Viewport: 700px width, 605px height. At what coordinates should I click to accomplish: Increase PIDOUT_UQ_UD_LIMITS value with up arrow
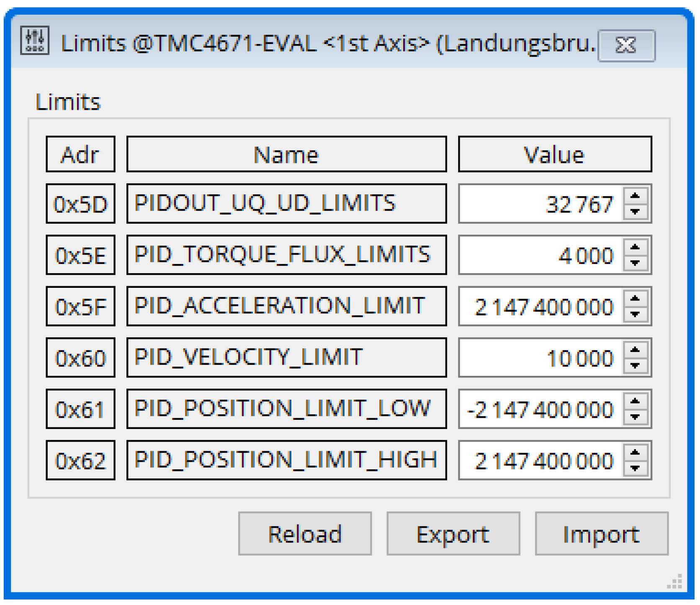(x=635, y=196)
